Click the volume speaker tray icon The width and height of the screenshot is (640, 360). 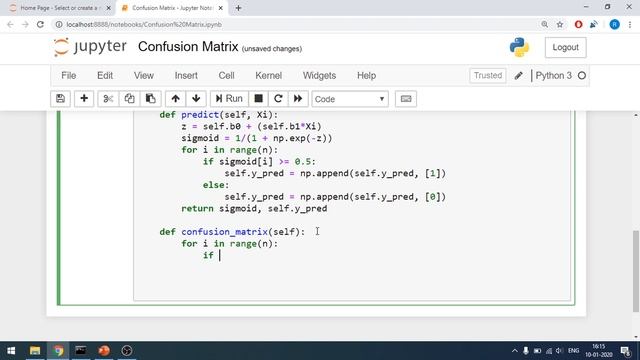pyautogui.click(x=559, y=351)
